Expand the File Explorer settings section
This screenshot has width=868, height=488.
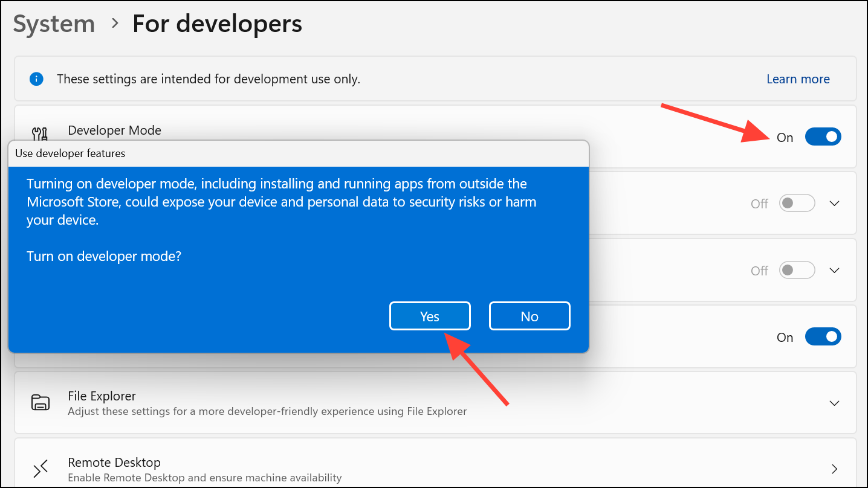point(834,403)
